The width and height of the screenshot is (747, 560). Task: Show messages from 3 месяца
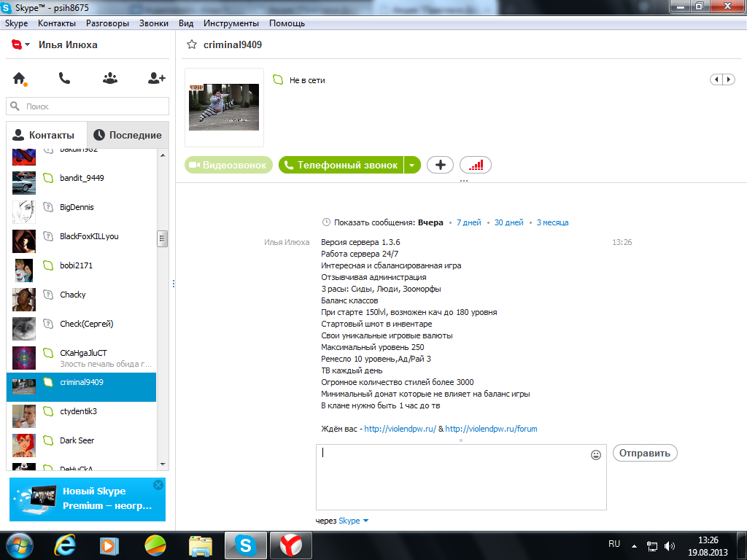552,222
